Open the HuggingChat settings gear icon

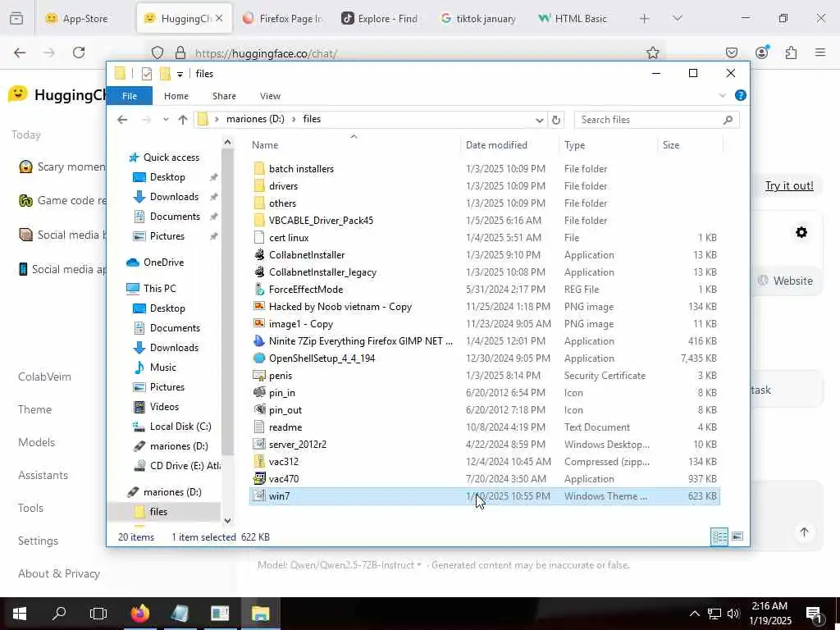tap(801, 232)
